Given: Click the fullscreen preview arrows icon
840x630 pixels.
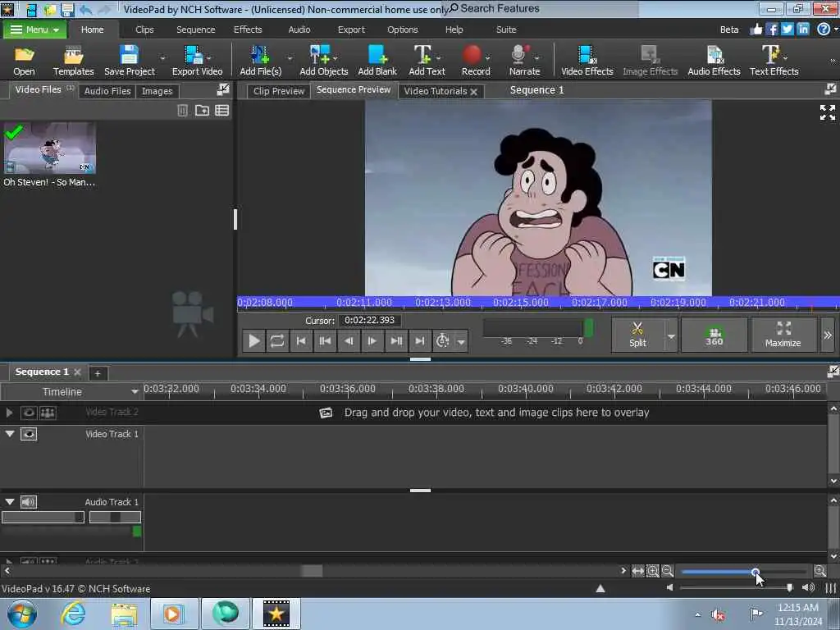Looking at the screenshot, I should pos(827,112).
